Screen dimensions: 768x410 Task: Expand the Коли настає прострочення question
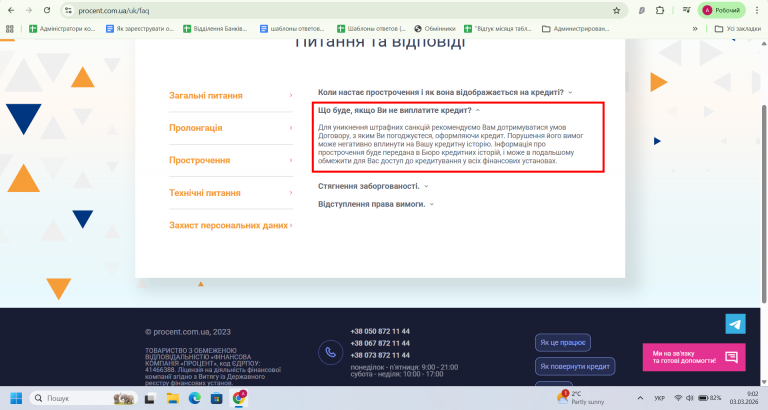point(445,92)
